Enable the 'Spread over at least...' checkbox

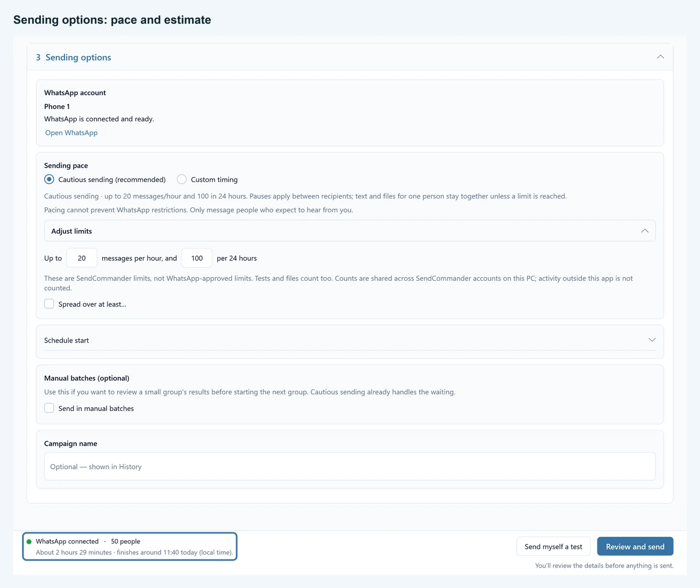tap(49, 304)
